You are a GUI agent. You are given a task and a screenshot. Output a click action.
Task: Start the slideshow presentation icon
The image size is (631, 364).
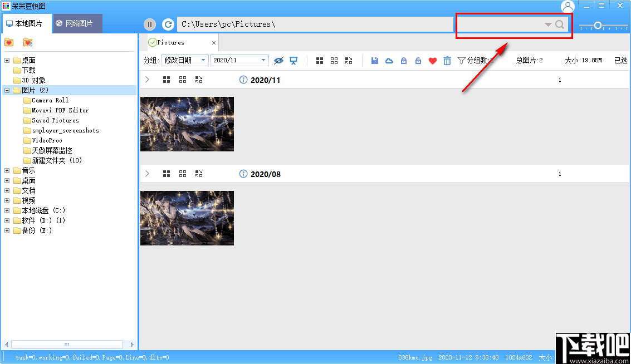point(294,61)
